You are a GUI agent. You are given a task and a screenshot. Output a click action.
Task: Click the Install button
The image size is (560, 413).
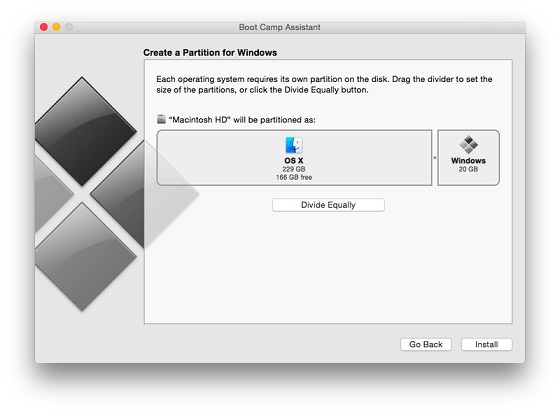(x=486, y=344)
